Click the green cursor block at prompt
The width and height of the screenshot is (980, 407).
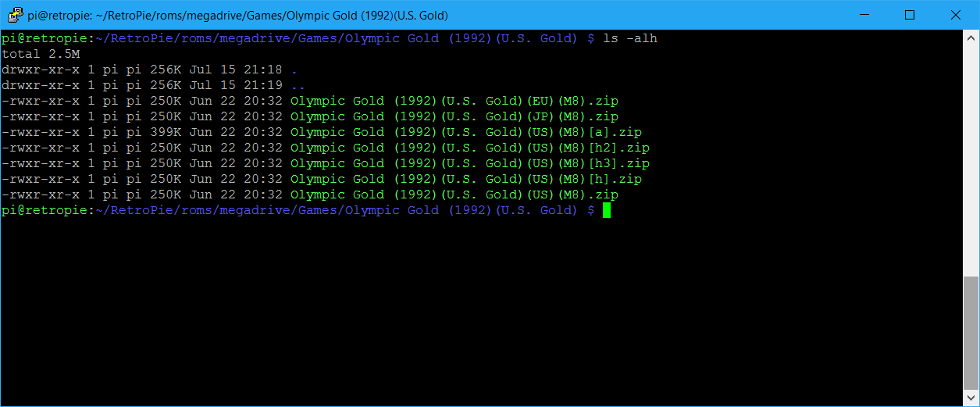point(607,210)
